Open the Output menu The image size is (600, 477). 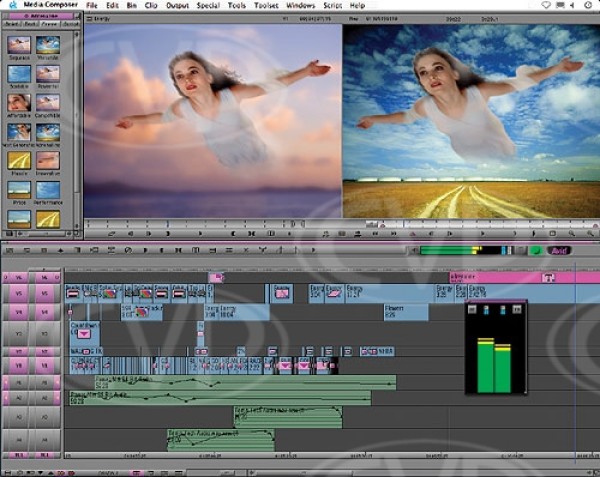click(177, 5)
